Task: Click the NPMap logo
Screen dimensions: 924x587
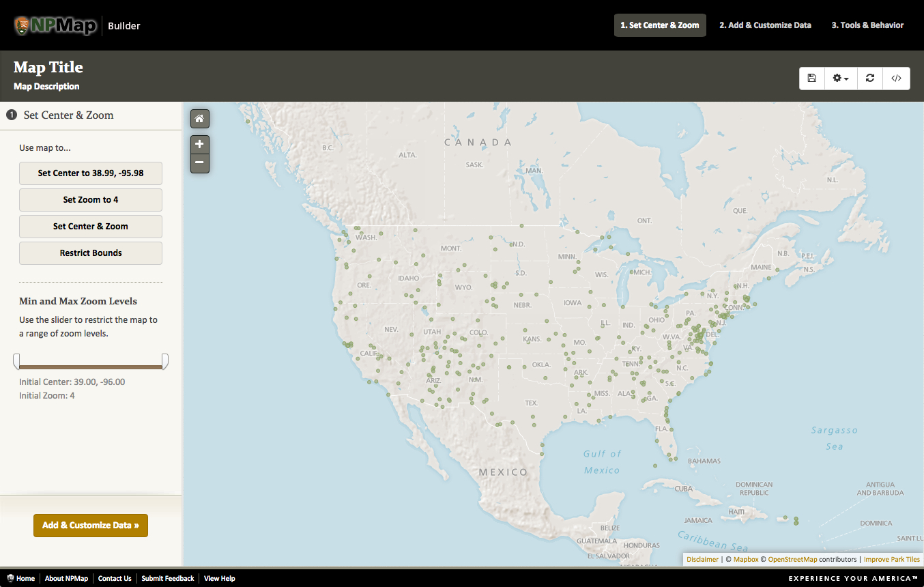Action: pos(55,25)
